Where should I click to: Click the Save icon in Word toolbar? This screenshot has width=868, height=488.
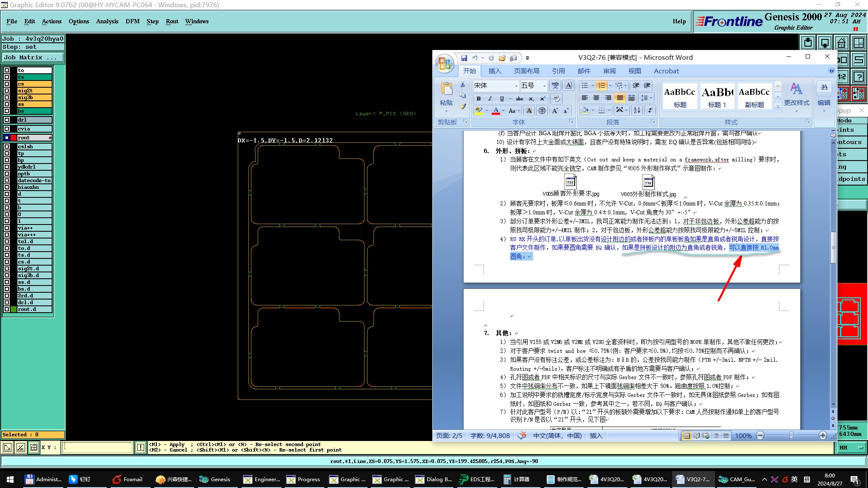[x=464, y=58]
